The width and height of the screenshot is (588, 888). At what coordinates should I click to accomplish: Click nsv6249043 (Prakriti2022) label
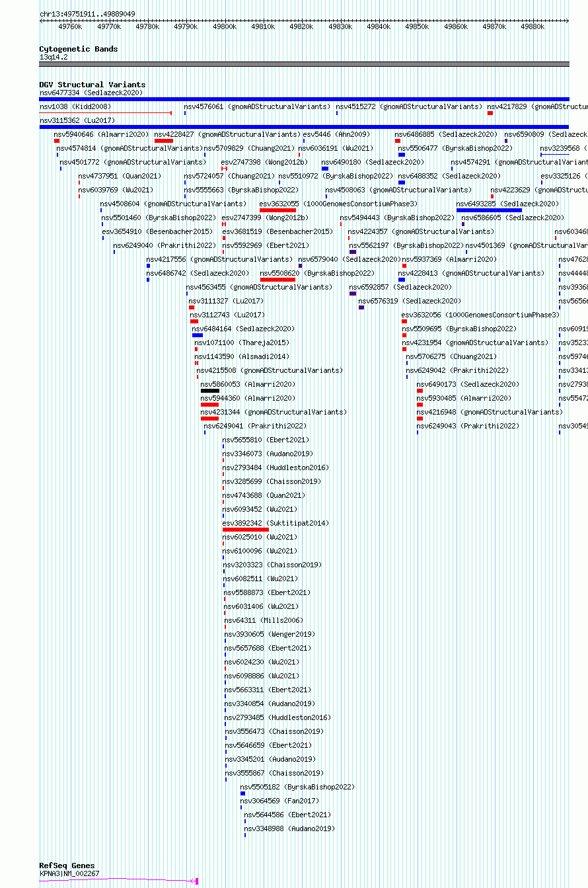pyautogui.click(x=468, y=426)
